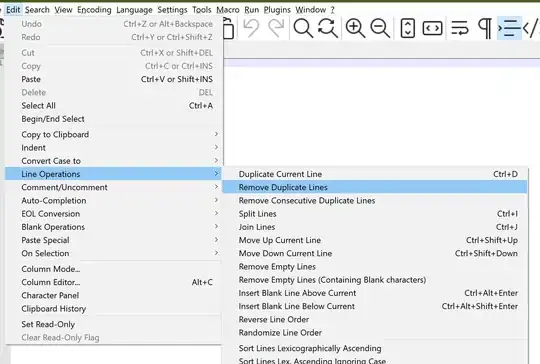This screenshot has height=364, width=540.
Task: Open the Search menu
Action: (37, 10)
